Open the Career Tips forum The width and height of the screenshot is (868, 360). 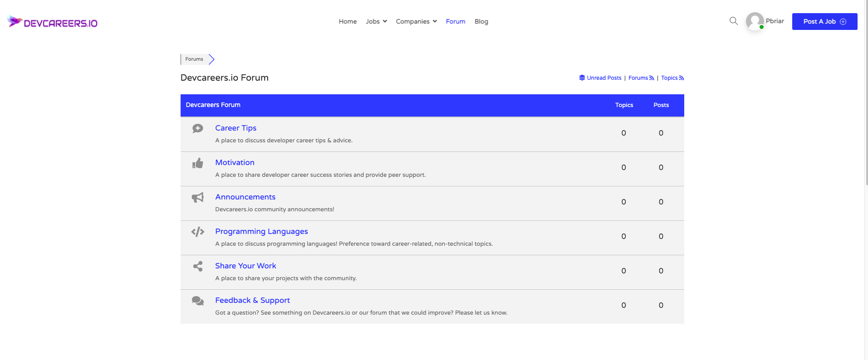click(x=235, y=128)
